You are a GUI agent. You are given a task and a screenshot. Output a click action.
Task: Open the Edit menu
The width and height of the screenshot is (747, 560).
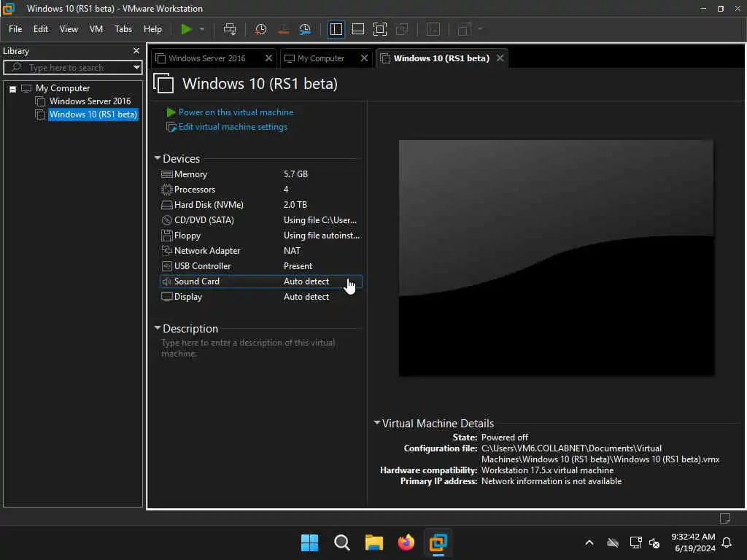(x=41, y=29)
